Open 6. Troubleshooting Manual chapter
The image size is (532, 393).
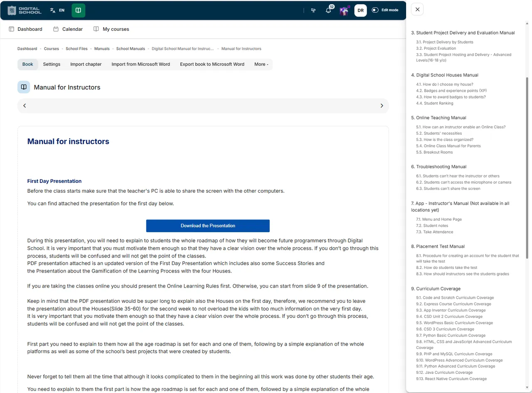click(x=438, y=167)
